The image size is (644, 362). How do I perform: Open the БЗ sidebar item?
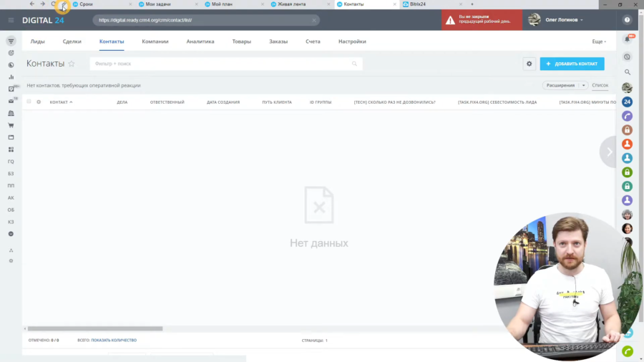tap(11, 174)
